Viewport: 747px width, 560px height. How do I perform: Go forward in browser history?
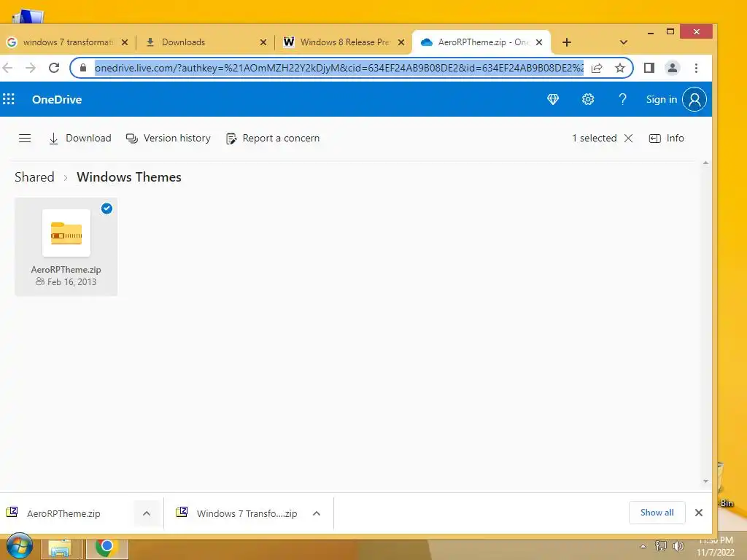click(x=31, y=68)
